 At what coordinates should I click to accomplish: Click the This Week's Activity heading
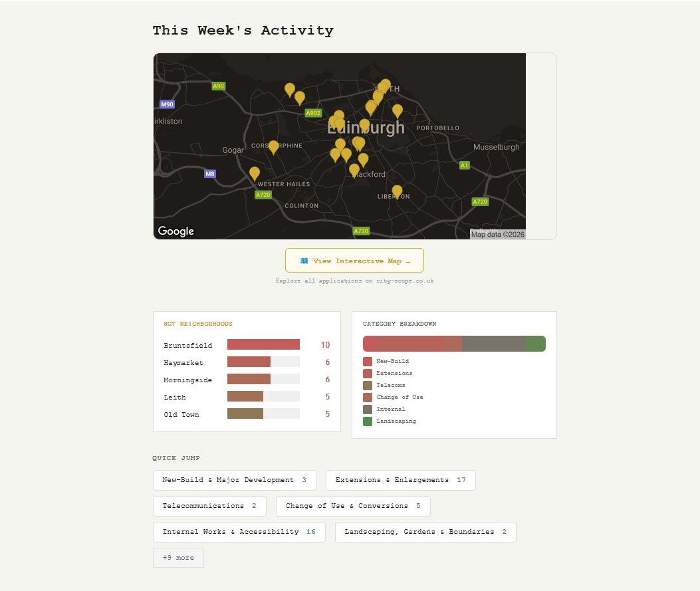pyautogui.click(x=243, y=31)
